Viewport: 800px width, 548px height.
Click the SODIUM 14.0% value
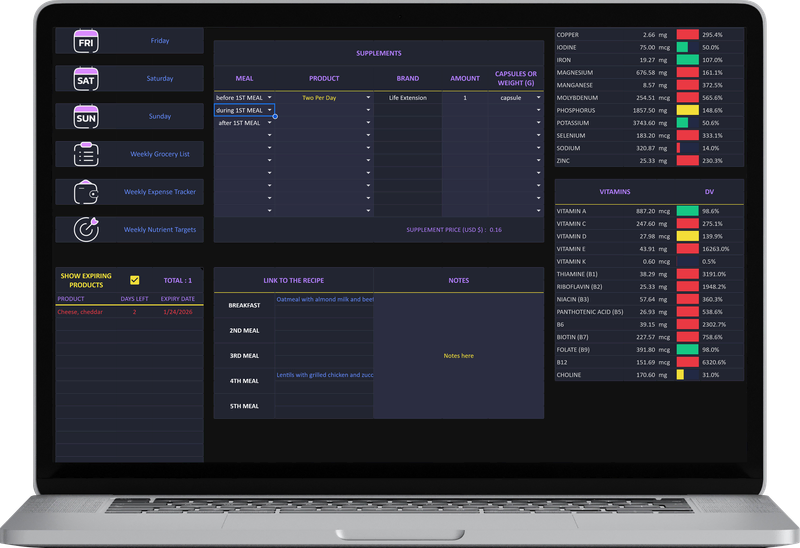(x=711, y=148)
